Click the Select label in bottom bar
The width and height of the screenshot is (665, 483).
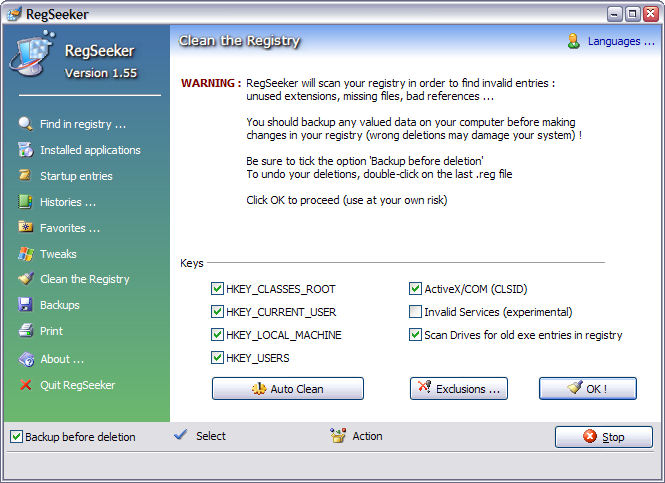pos(211,436)
